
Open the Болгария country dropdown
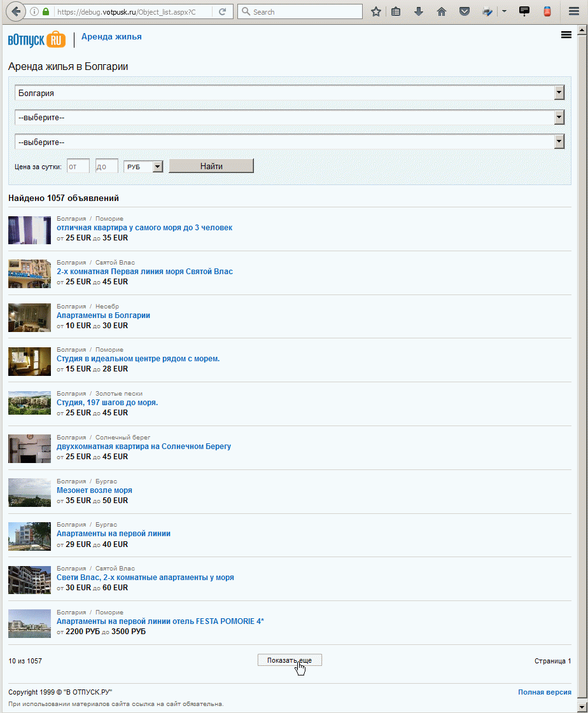(290, 93)
